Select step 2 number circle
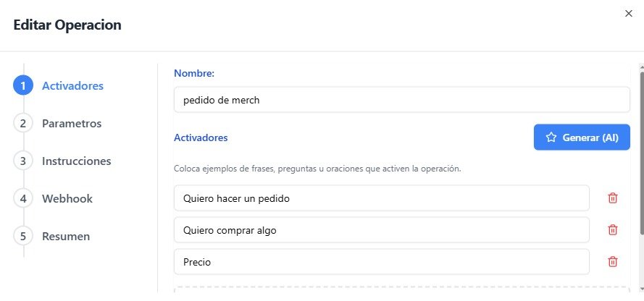This screenshot has width=644, height=301. click(23, 123)
